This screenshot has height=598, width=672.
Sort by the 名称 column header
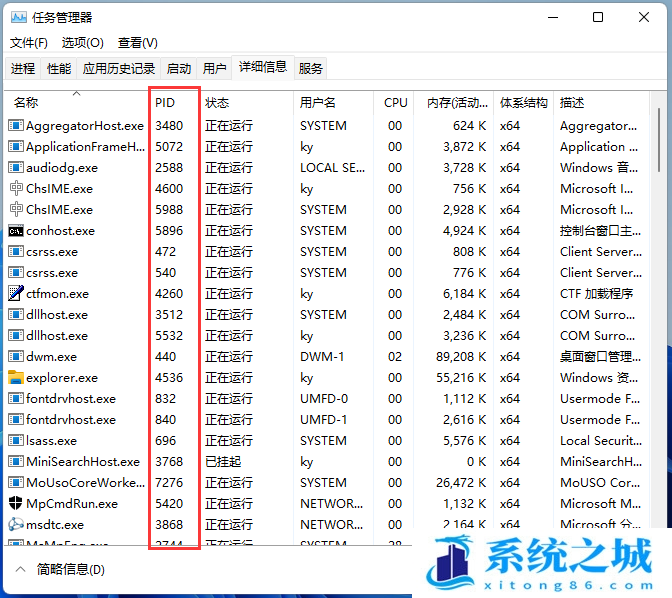(77, 102)
